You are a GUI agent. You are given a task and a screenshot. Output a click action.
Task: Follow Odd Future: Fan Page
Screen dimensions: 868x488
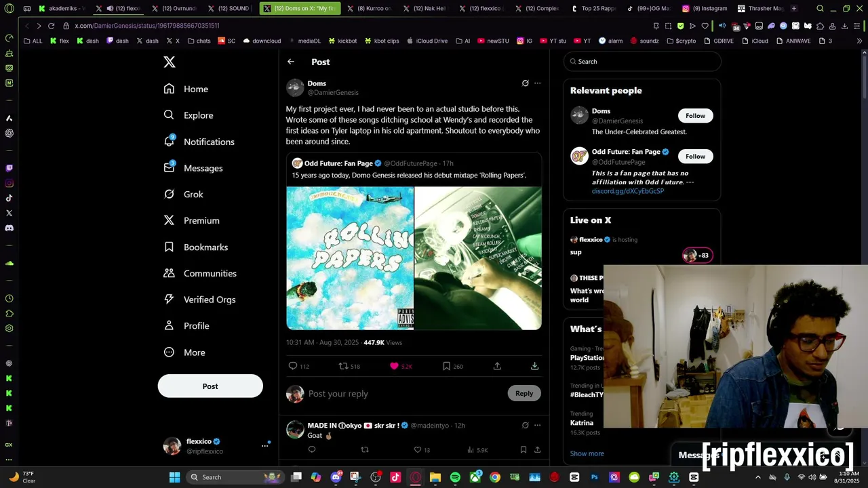(695, 157)
